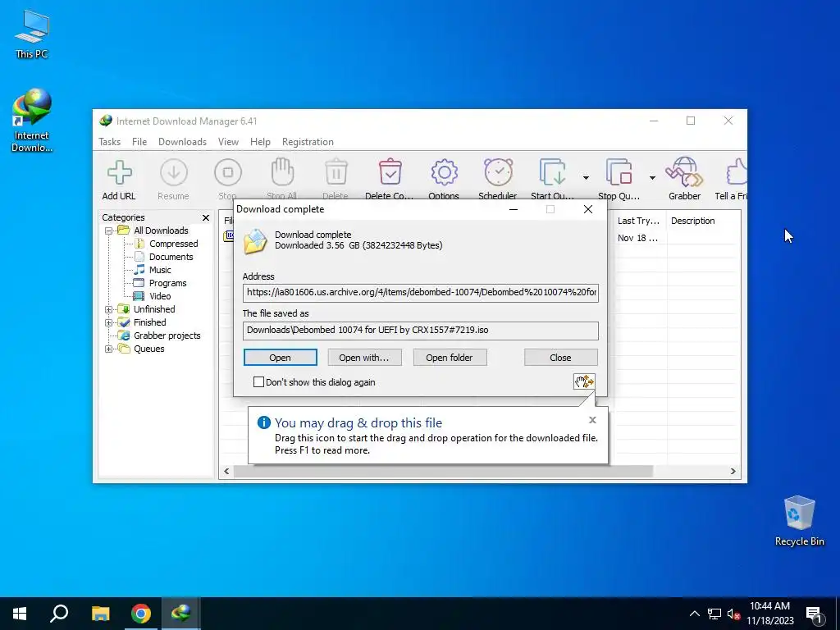The height and width of the screenshot is (630, 840).
Task: Click the Open button
Action: pos(281,358)
